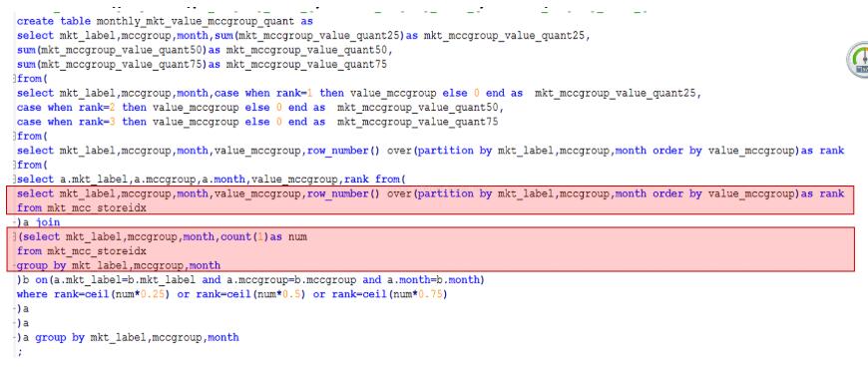Image resolution: width=868 pixels, height=369 pixels.
Task: Click ')a group by mkt_label,mccgroup,month' final line
Action: click(x=128, y=337)
